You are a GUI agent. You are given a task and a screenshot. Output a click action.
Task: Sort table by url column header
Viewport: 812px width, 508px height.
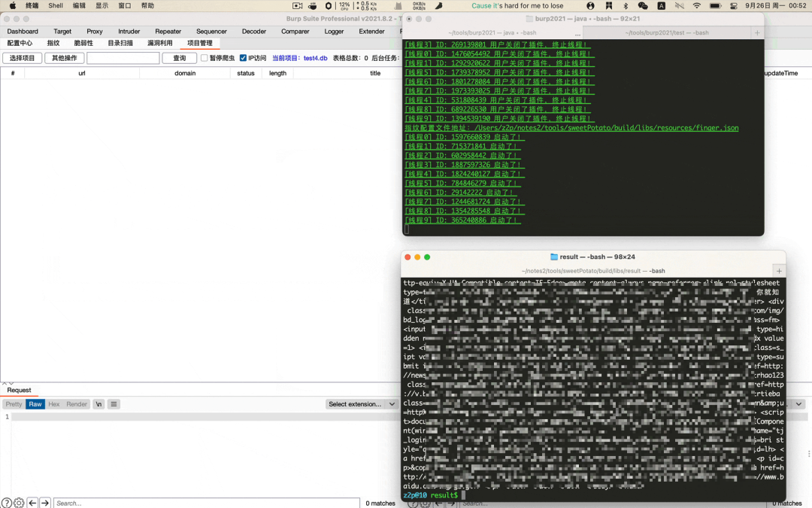click(x=82, y=73)
